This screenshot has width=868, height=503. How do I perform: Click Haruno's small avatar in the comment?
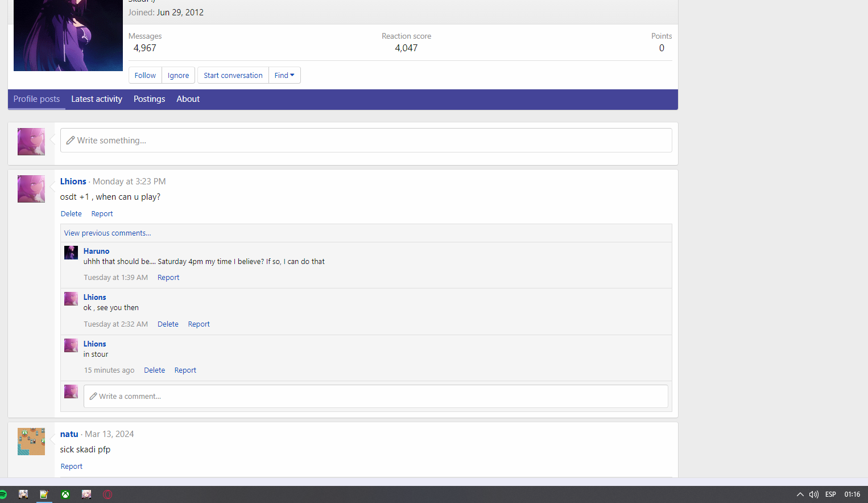click(x=71, y=253)
